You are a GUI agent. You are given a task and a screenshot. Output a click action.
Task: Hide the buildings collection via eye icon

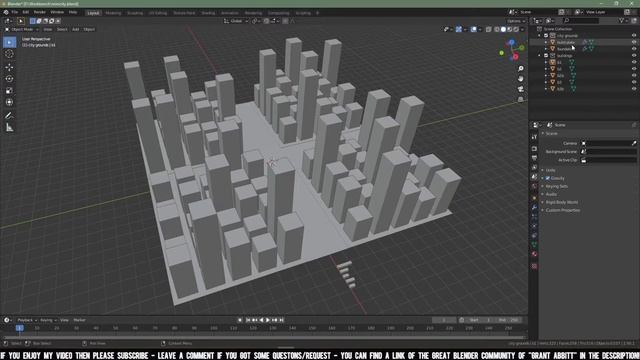point(634,56)
